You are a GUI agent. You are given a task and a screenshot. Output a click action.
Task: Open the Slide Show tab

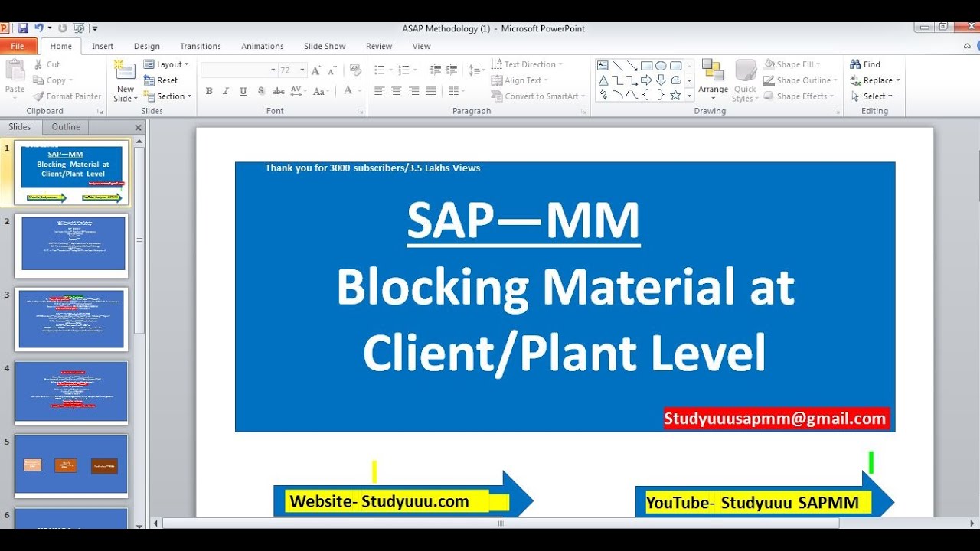click(x=325, y=46)
